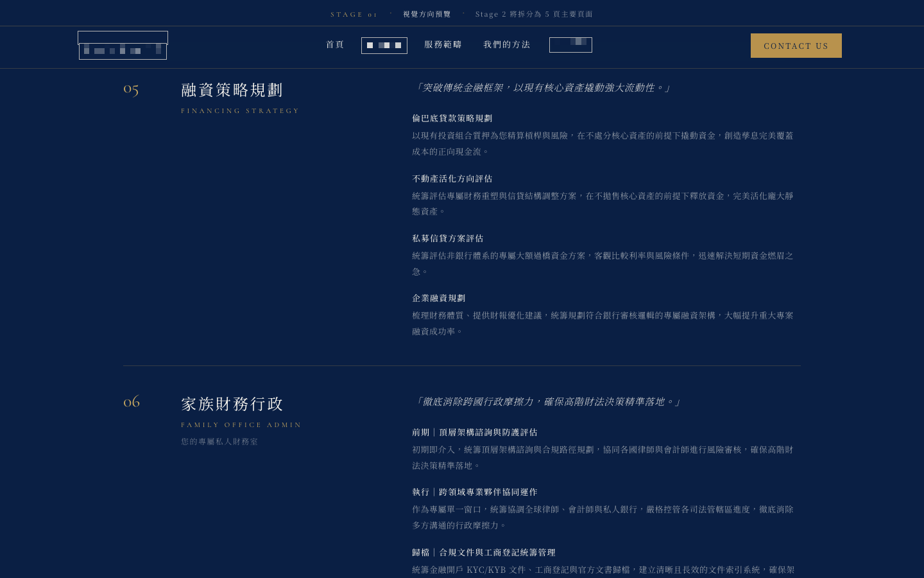Click the section number 06
Image resolution: width=924 pixels, height=578 pixels.
[132, 403]
